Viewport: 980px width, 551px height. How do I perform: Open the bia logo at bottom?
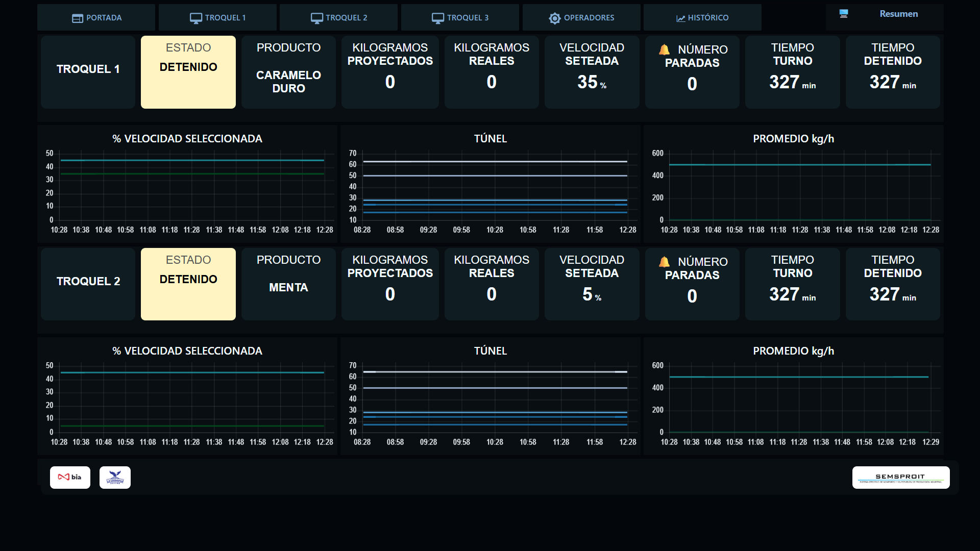pos(70,477)
